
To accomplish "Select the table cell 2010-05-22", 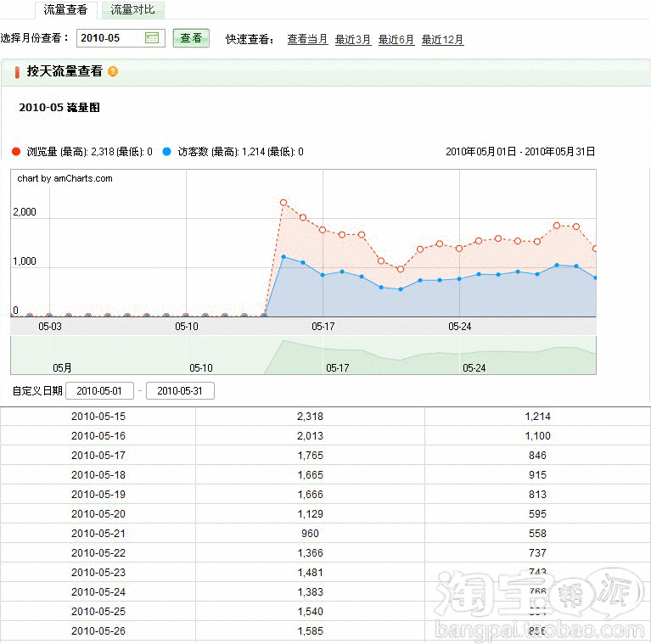I will 98,553.
